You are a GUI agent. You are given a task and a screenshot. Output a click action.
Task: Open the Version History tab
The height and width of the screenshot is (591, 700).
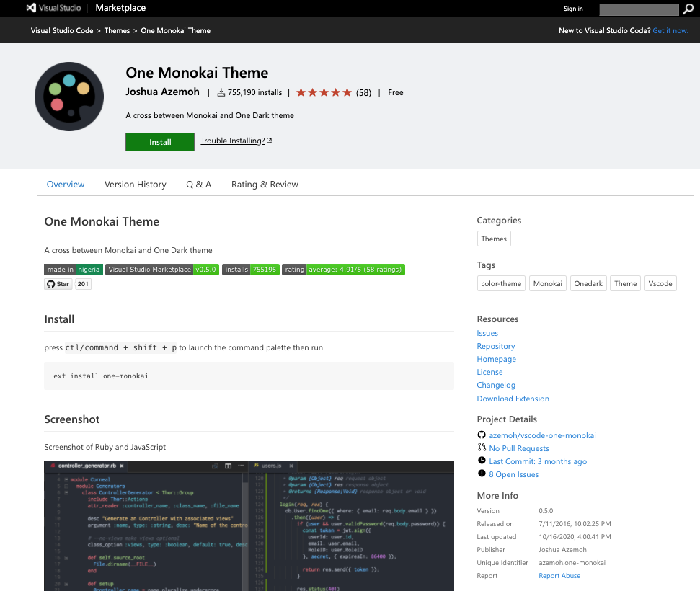pos(136,185)
